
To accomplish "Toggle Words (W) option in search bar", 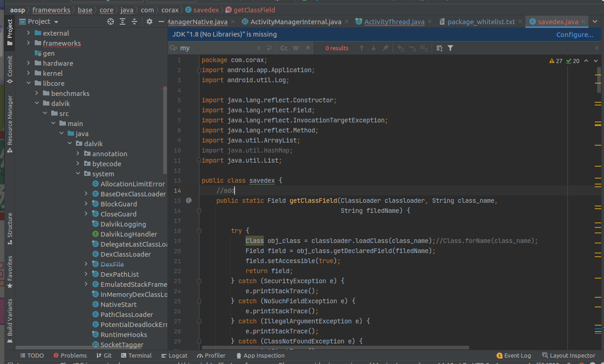I will pyautogui.click(x=296, y=48).
